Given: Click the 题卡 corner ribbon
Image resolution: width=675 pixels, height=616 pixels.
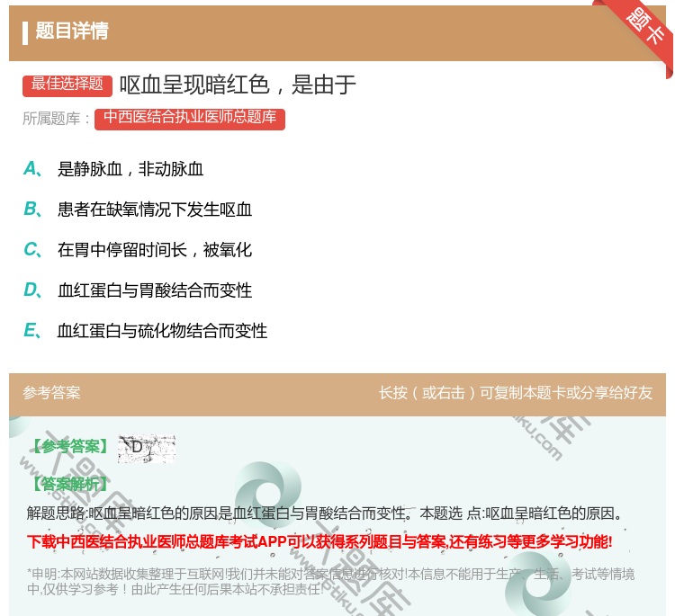Looking at the screenshot, I should click(x=641, y=32).
